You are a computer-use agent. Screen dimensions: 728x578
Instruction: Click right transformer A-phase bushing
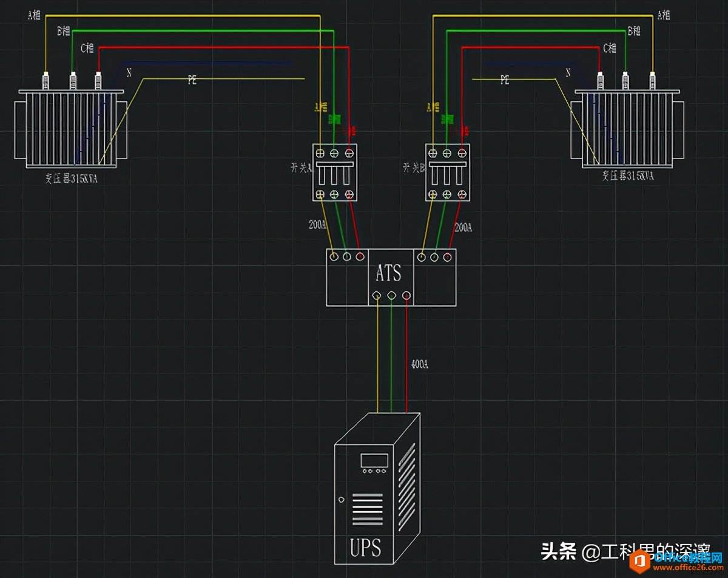point(653,81)
